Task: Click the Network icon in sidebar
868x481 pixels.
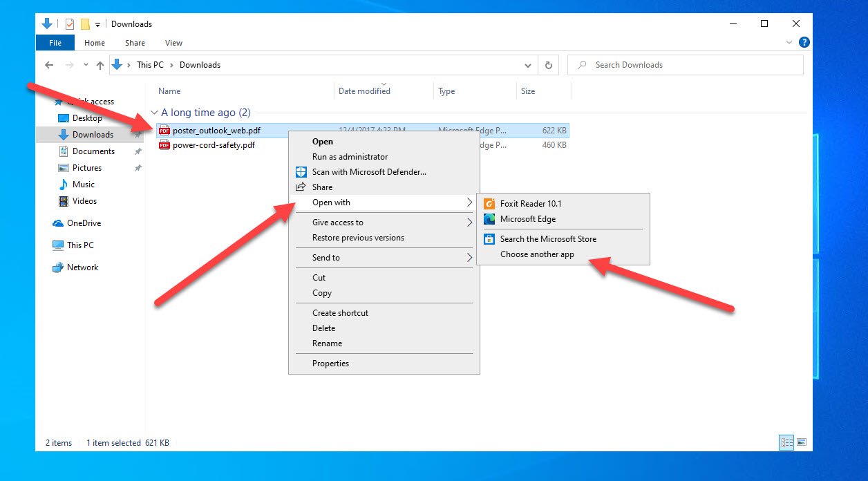Action: 58,267
